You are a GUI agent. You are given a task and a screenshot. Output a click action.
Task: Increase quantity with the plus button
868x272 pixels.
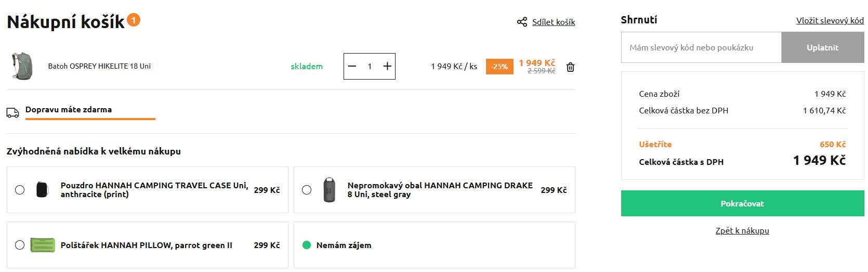tap(387, 66)
